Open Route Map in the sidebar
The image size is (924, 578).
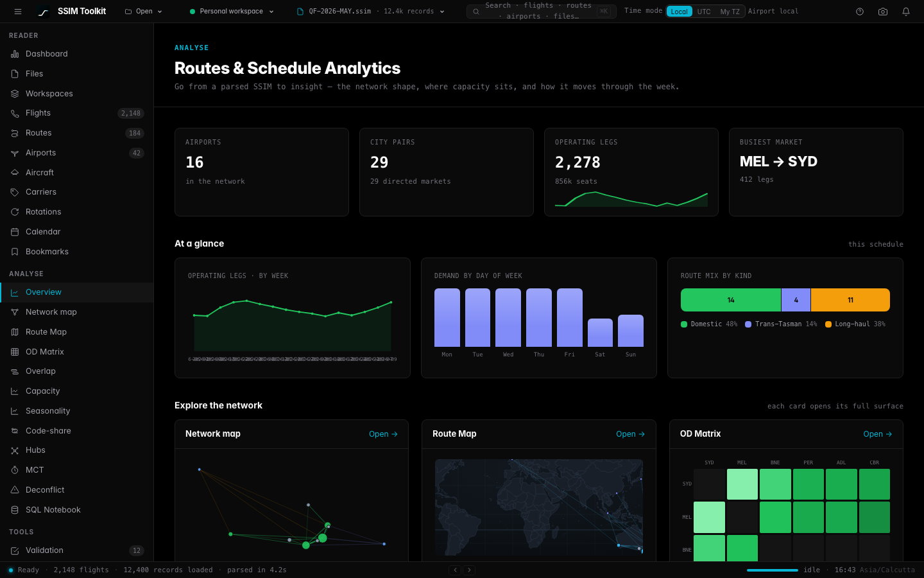[77, 332]
